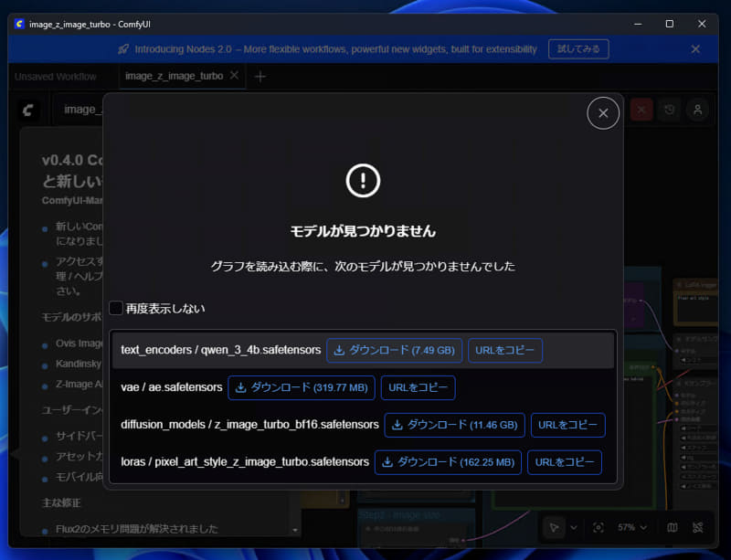
Task: Enable the 再度表示しない checkbox
Action: pyautogui.click(x=116, y=308)
